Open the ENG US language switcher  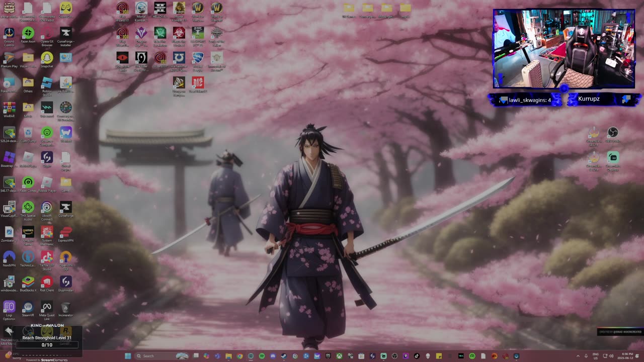coord(596,356)
